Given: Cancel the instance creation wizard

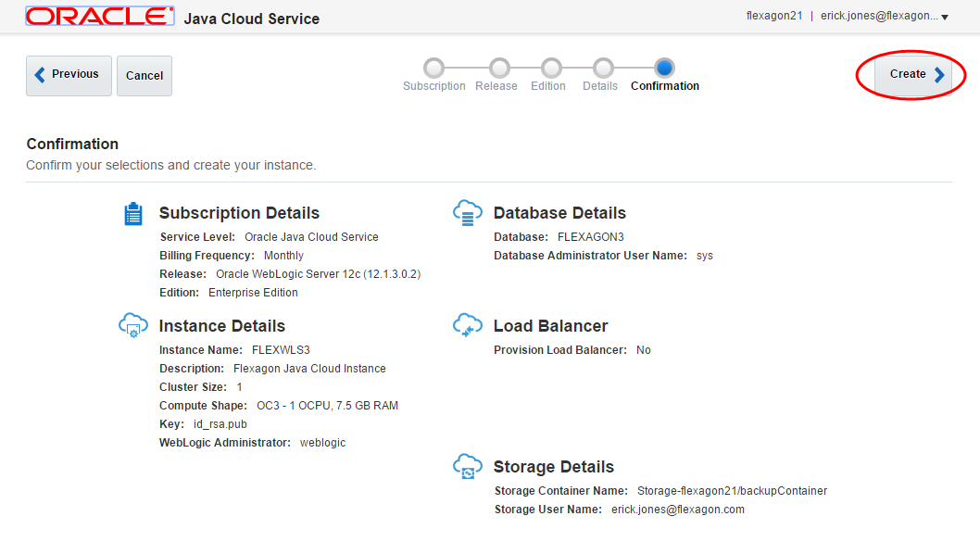Looking at the screenshot, I should [144, 76].
